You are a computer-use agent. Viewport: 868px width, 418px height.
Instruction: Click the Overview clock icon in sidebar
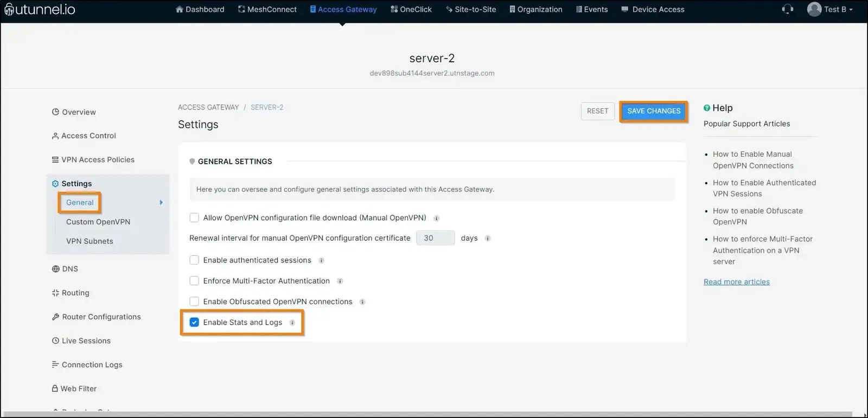coord(55,112)
